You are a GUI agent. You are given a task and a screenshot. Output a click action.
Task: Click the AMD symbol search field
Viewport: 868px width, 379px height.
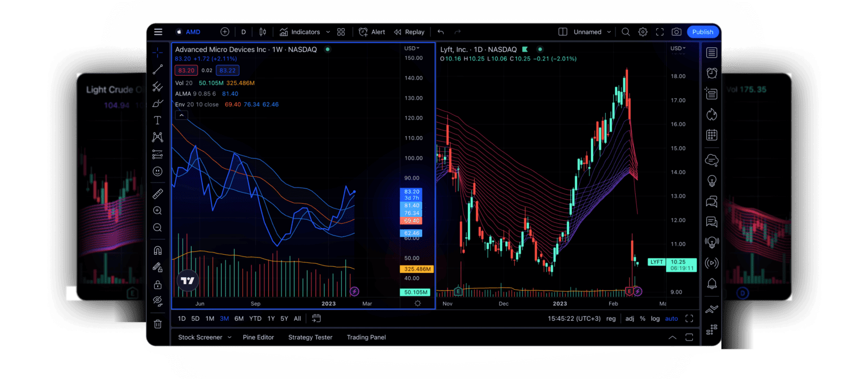point(193,32)
